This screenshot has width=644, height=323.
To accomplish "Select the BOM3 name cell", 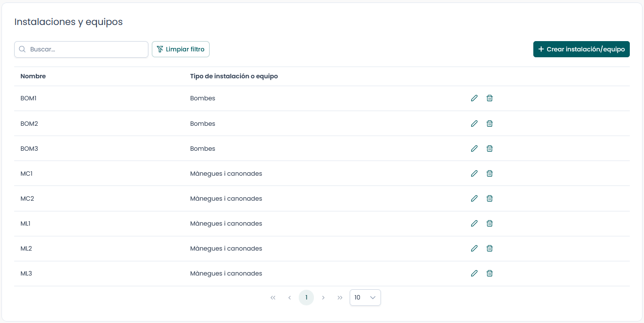I will point(29,148).
